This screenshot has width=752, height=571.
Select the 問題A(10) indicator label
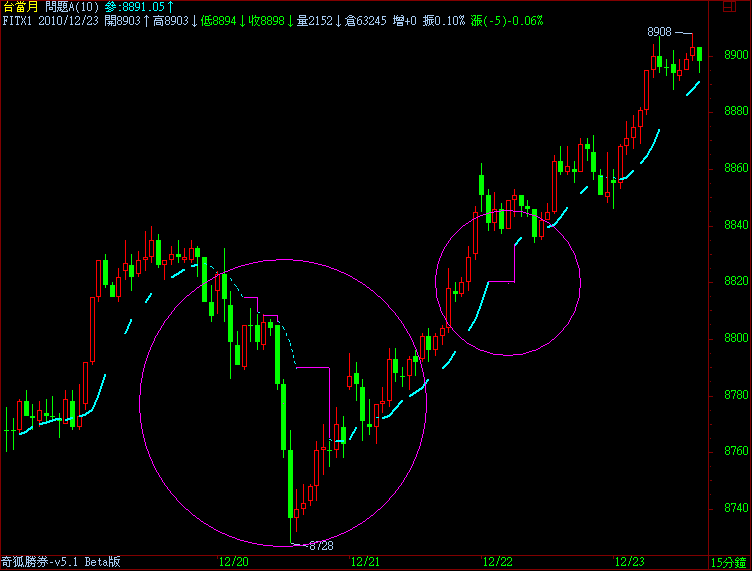72,7
